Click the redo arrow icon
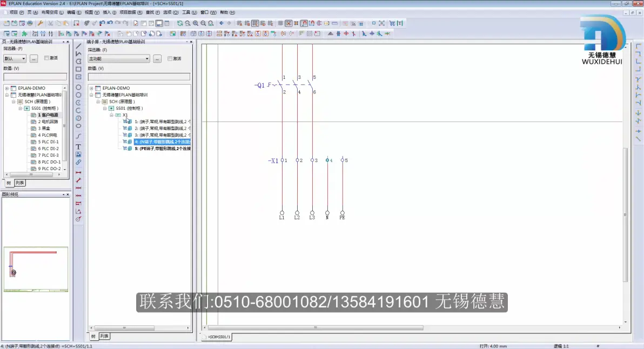This screenshot has width=644, height=349. 118,23
